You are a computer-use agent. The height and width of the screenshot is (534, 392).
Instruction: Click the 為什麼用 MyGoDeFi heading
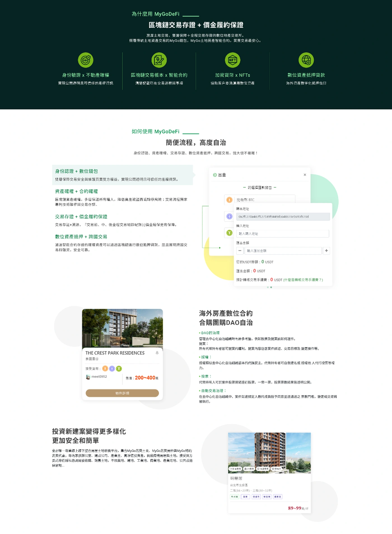[x=155, y=14]
